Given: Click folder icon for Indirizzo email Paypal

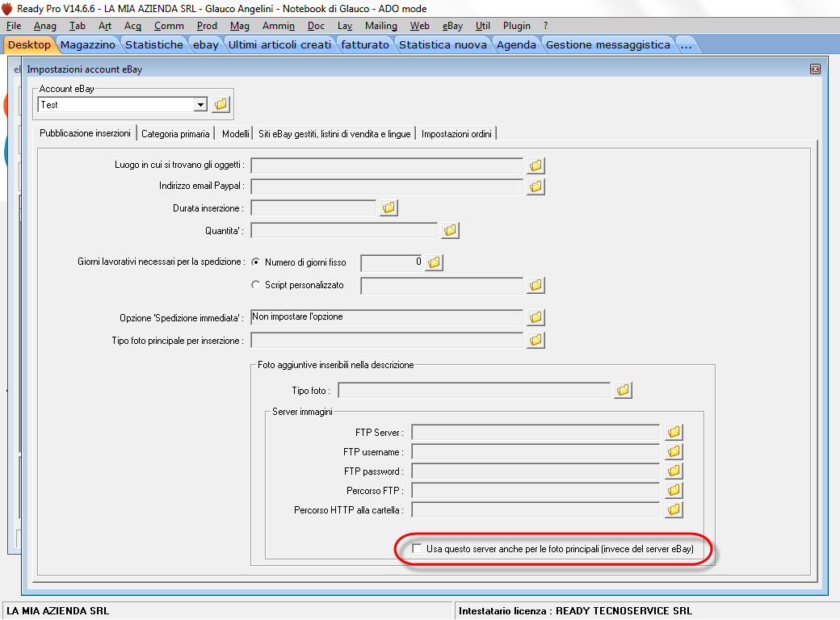Looking at the screenshot, I should pos(535,186).
